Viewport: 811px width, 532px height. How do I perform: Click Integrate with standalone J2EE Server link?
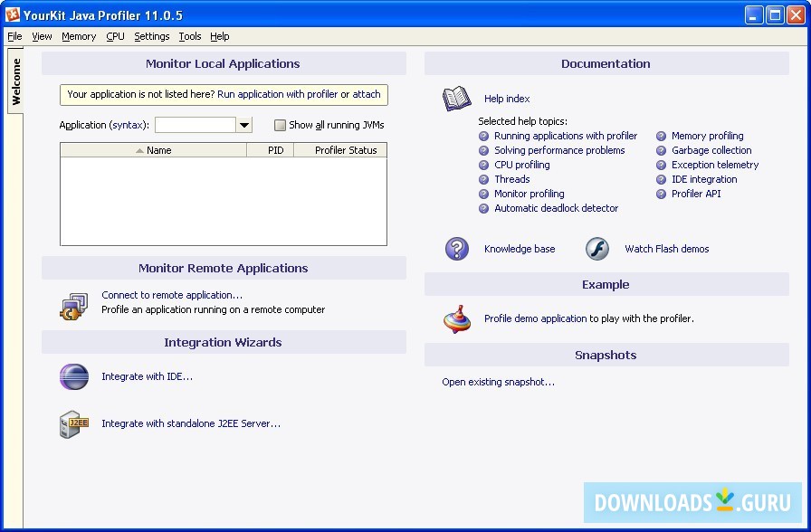coord(191,424)
